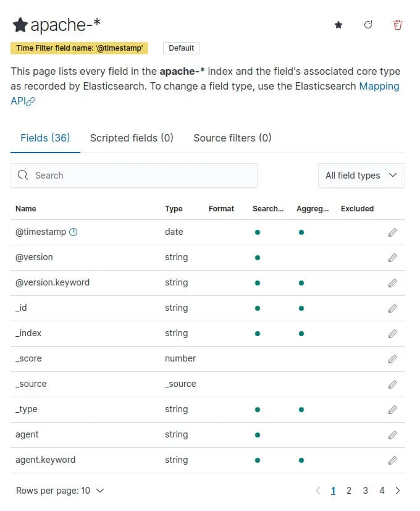Open the All field types dropdown
This screenshot has width=420, height=511.
(361, 175)
